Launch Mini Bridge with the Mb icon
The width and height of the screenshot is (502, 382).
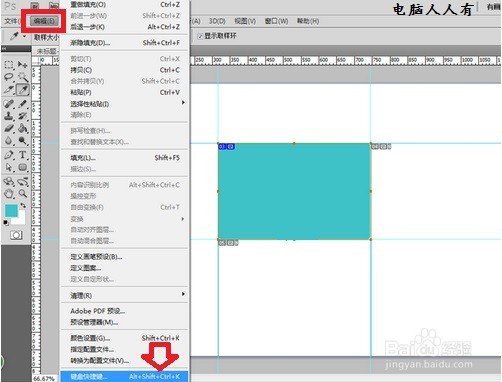[x=53, y=5]
